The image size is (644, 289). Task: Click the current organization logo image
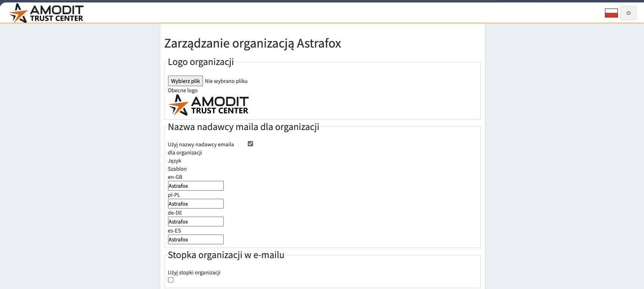(208, 105)
